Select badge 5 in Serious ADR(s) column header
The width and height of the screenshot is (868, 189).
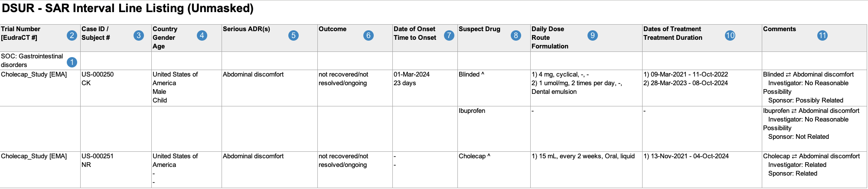[294, 35]
